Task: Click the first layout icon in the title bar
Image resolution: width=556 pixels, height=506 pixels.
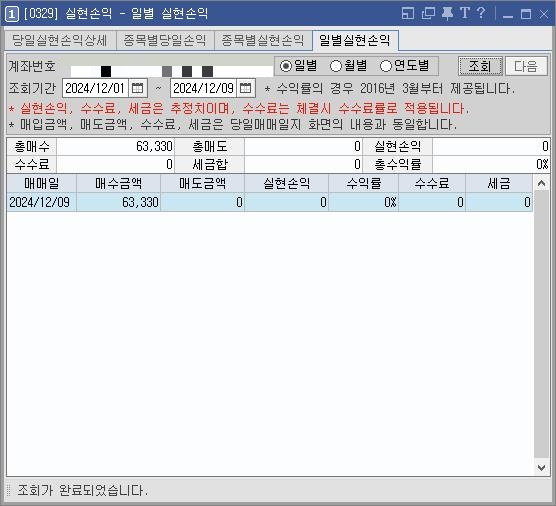Action: tap(408, 13)
